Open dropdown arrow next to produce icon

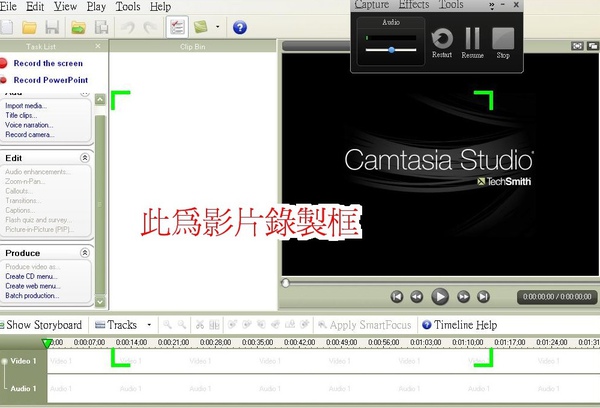click(218, 27)
